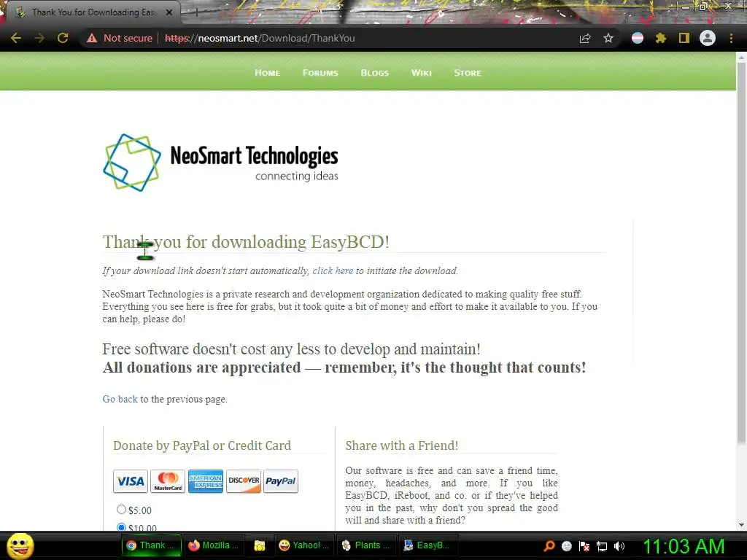Click the VISA card icon
747x560 pixels.
tap(130, 481)
